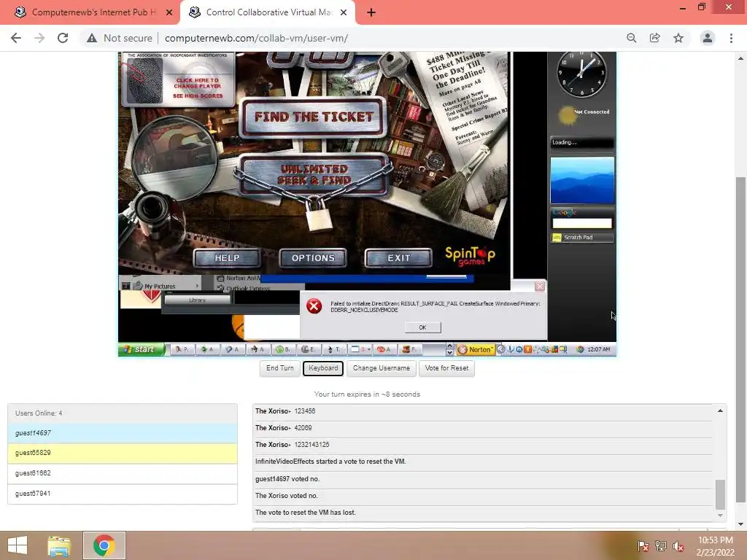This screenshot has height=560, width=747.
Task: Click Chrome icon on host taskbar
Action: tap(104, 545)
